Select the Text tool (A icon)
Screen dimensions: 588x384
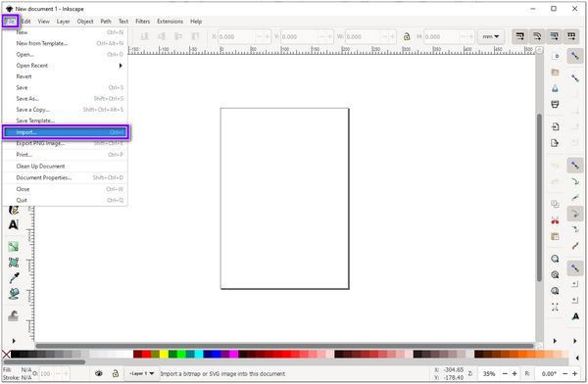point(13,224)
